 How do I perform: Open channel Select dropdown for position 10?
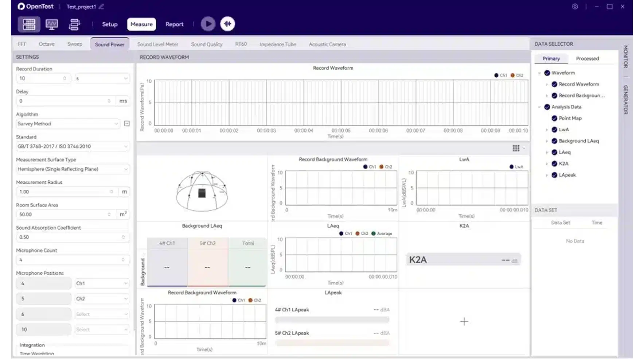pyautogui.click(x=102, y=329)
